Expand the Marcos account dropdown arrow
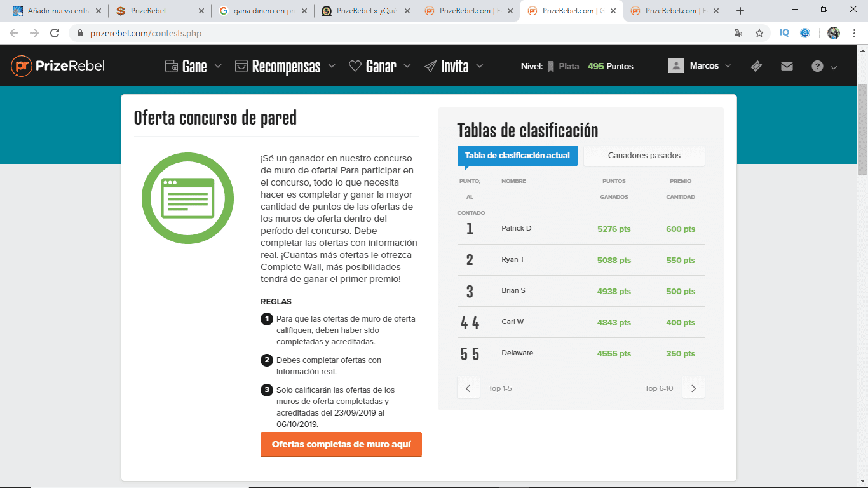The width and height of the screenshot is (868, 488). click(x=728, y=66)
